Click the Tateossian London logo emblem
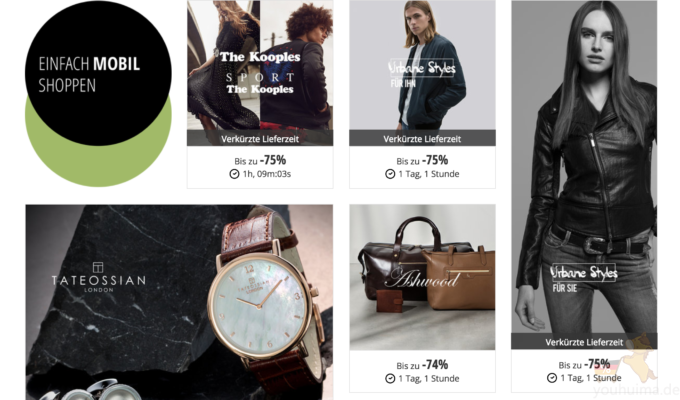Image resolution: width=680 pixels, height=400 pixels. tap(98, 267)
